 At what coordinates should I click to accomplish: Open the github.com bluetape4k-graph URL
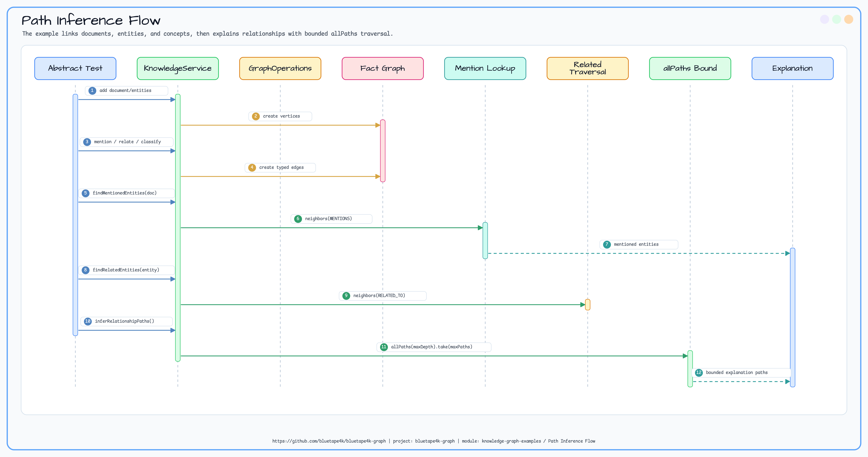click(329, 441)
